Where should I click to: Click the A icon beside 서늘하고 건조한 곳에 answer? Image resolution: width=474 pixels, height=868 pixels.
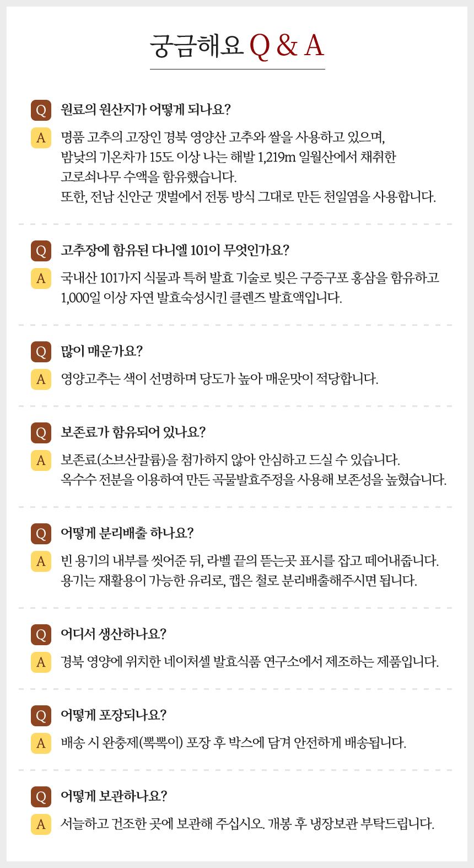coord(41,824)
